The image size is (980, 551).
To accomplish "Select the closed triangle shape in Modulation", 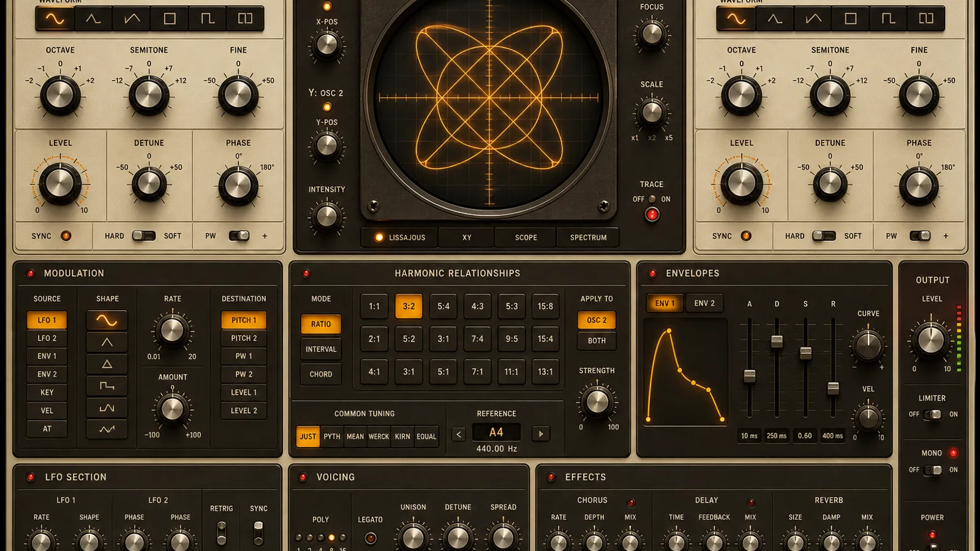I will point(107,364).
